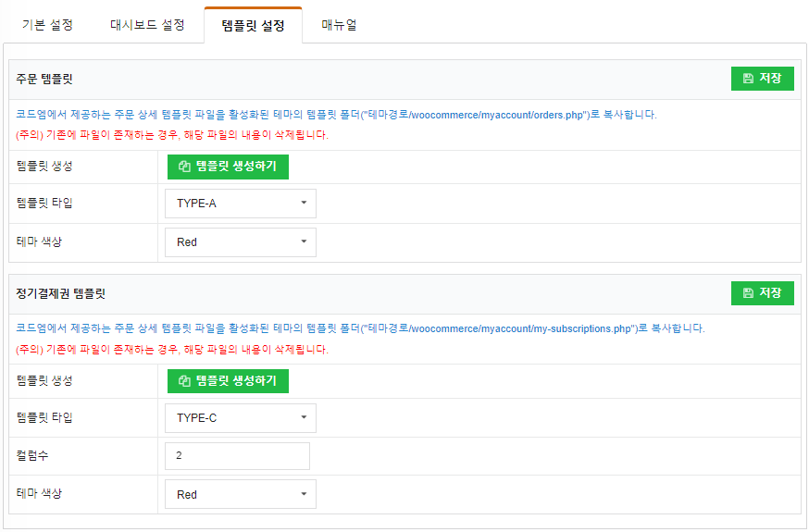The image size is (809, 532).
Task: Expand 정기결제권 템플릿 테마 색상 Red dropdown
Action: [240, 494]
